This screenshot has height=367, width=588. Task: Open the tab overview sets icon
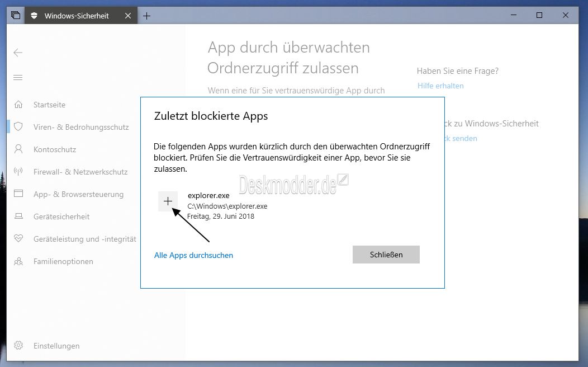16,16
